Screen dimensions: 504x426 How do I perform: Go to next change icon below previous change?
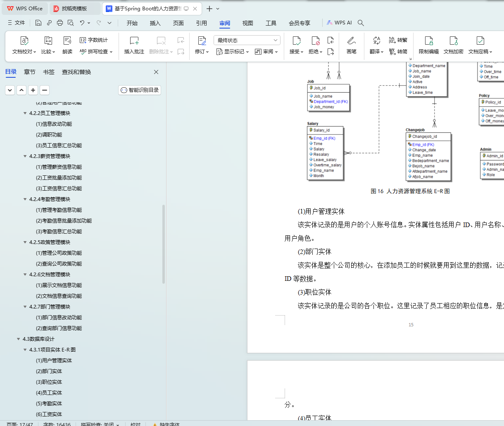[x=330, y=52]
